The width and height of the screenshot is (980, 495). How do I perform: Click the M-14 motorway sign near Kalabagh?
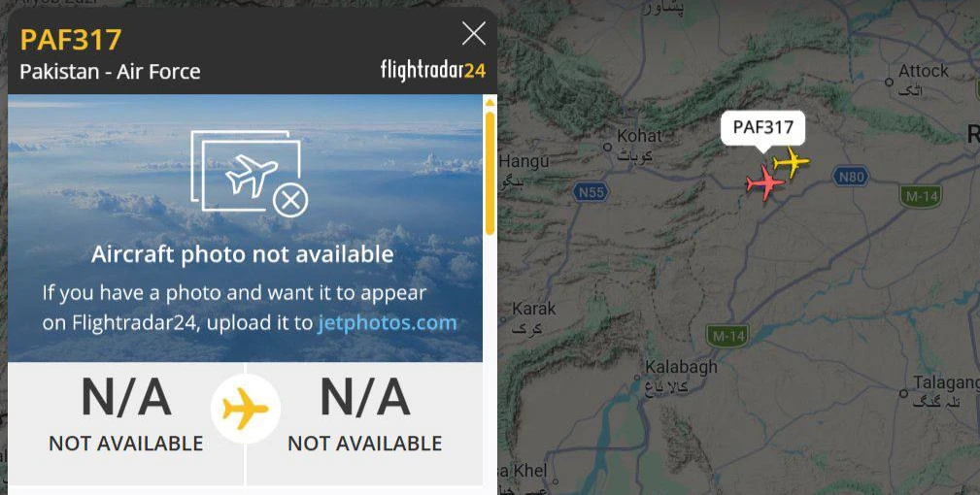coord(727,336)
